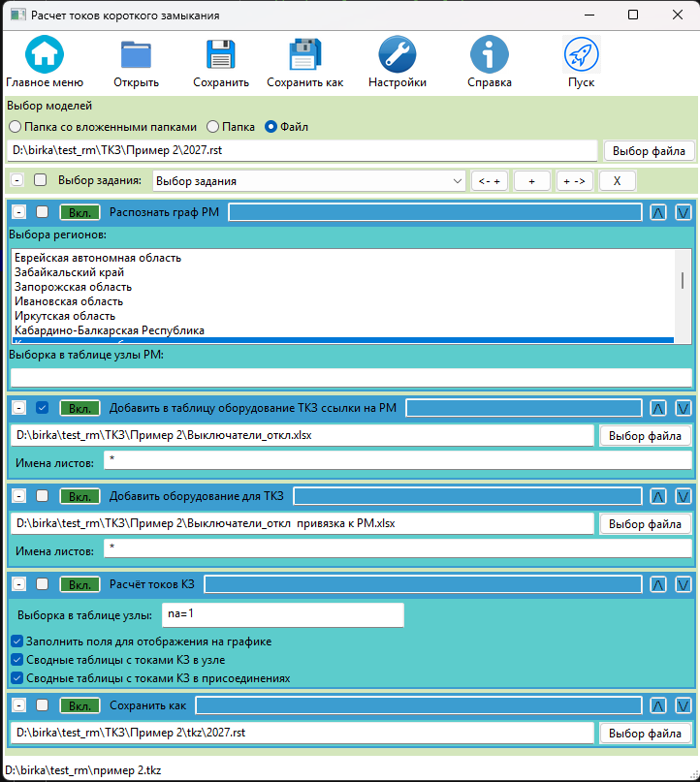This screenshot has width=700, height=782.
Task: Select the Папка radio button
Action: pyautogui.click(x=213, y=127)
